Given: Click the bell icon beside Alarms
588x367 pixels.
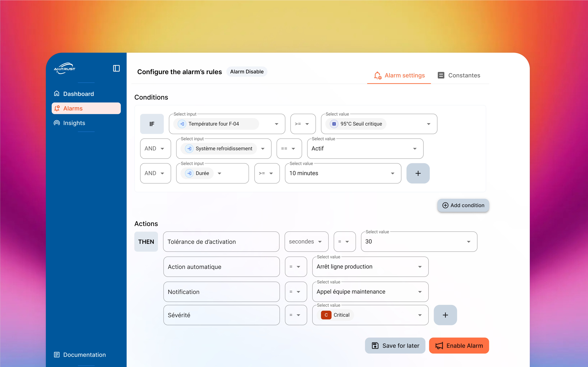Looking at the screenshot, I should (x=57, y=108).
